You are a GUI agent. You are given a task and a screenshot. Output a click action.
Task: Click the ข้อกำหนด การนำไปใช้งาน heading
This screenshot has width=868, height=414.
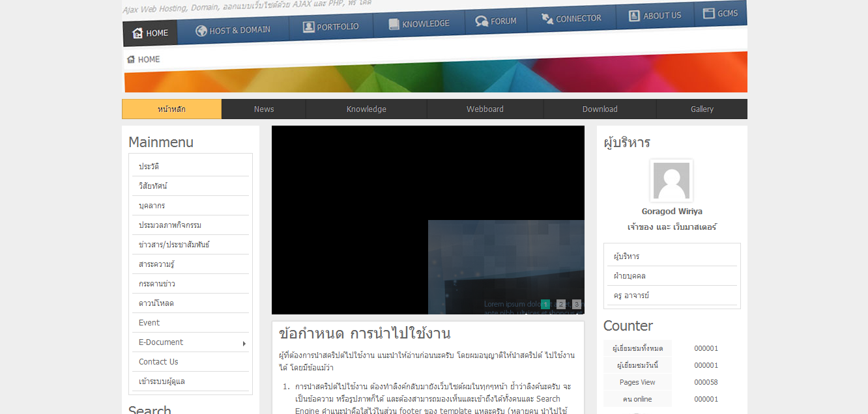point(364,333)
